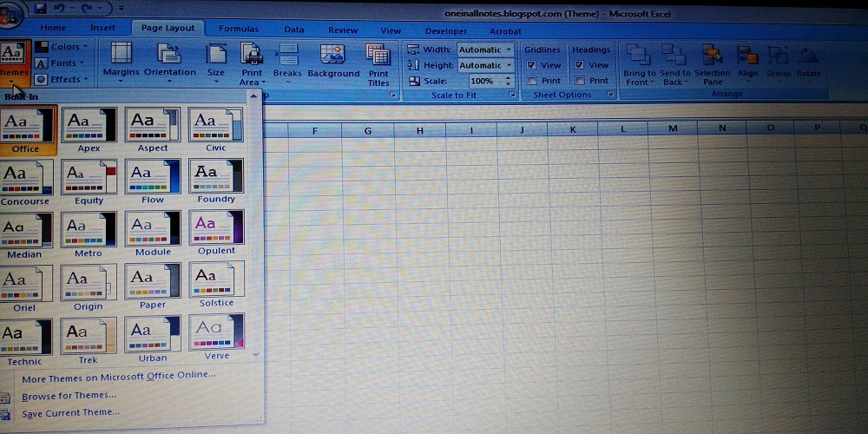Viewport: 868px width, 434px height.
Task: Enable Headings Print checkbox
Action: [x=580, y=80]
